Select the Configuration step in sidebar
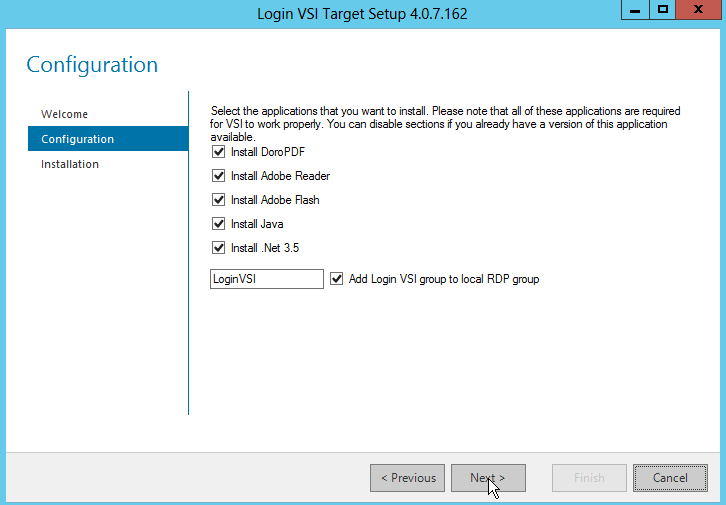 [x=108, y=138]
